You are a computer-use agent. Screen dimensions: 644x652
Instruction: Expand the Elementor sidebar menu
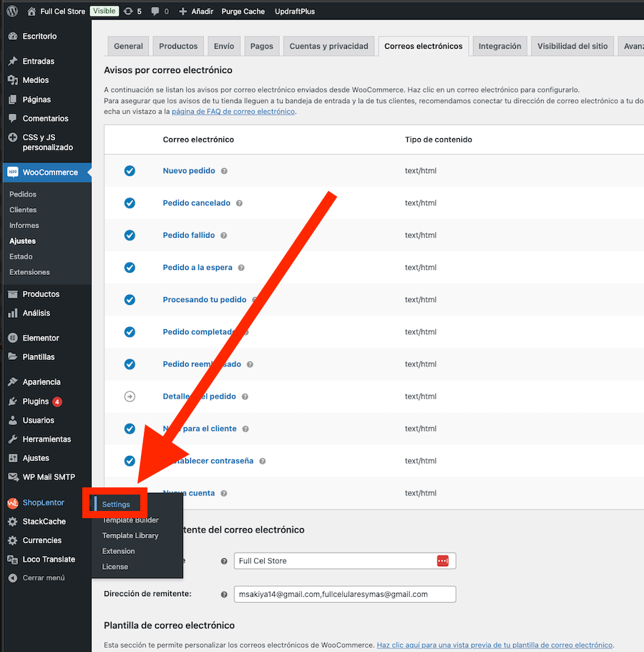pos(41,338)
